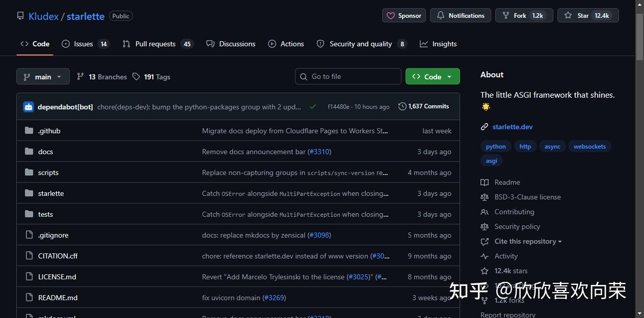Open the latest commit message link
The image size is (644, 318).
pos(199,107)
